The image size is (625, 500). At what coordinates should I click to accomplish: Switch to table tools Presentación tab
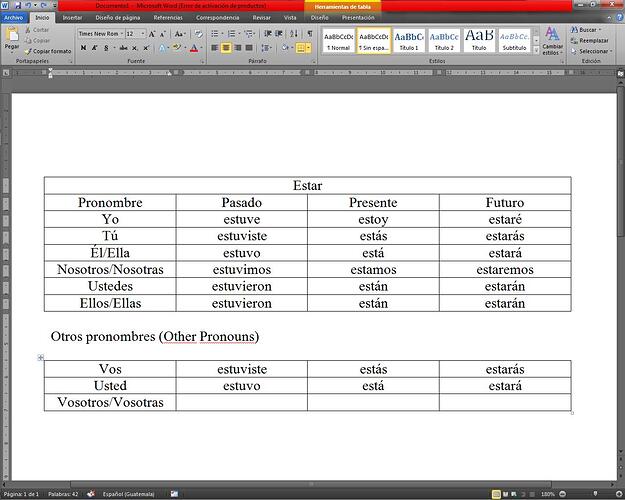coord(358,18)
